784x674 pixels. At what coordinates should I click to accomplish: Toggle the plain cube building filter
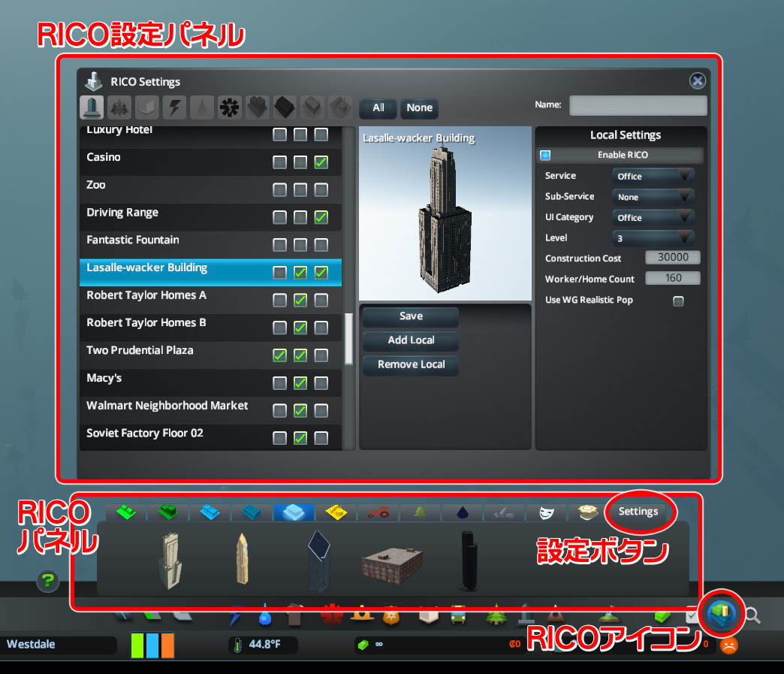[146, 107]
